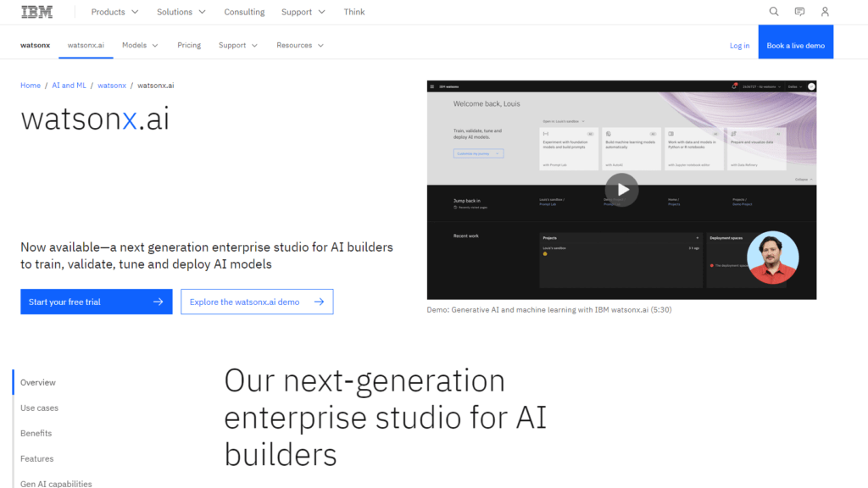Open the user profile icon
Image resolution: width=868 pixels, height=488 pixels.
pos(825,12)
